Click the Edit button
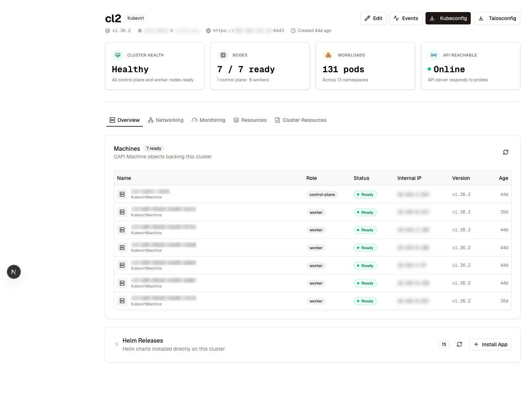The image size is (532, 409). (x=373, y=18)
